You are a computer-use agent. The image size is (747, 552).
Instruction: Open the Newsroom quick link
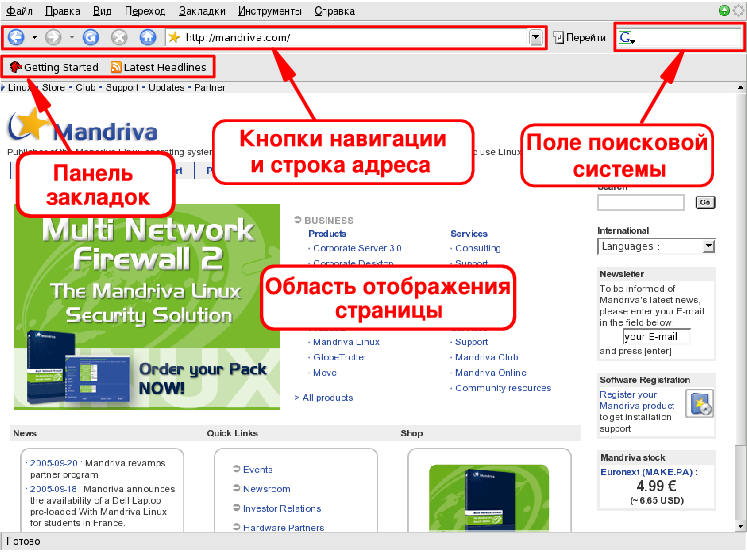point(267,489)
